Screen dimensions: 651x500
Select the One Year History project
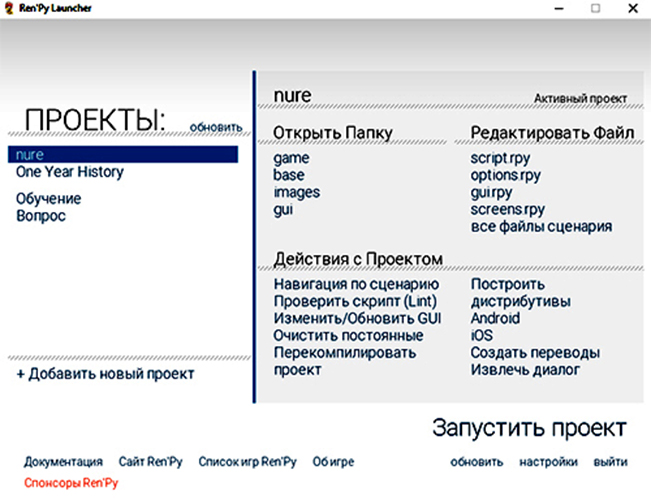pyautogui.click(x=70, y=172)
